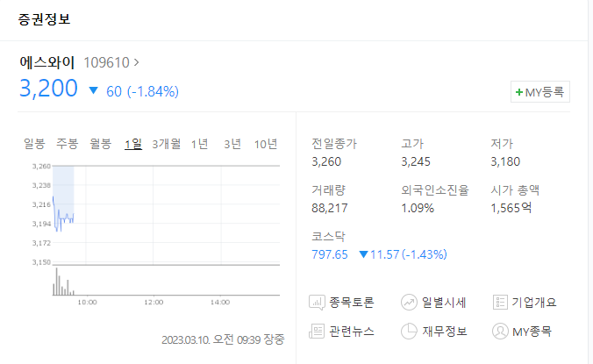Screen dimensions: 593x364
Task: Open the 에스와이 stock name link
Action: (46, 62)
